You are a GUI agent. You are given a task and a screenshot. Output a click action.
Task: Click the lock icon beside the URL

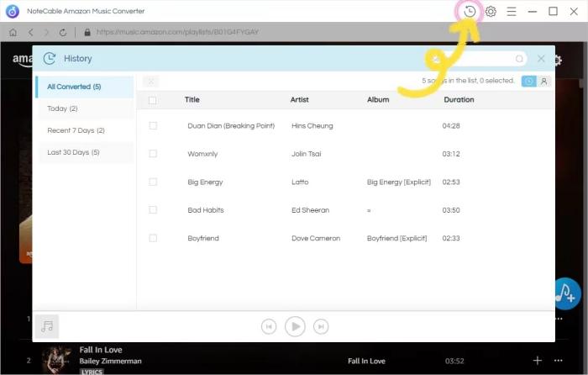pos(87,32)
